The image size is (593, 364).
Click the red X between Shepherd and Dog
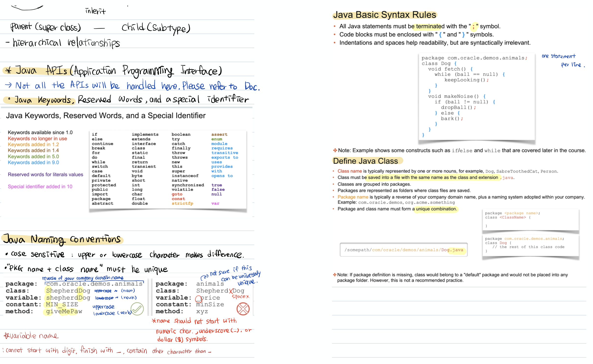pyautogui.click(x=231, y=291)
